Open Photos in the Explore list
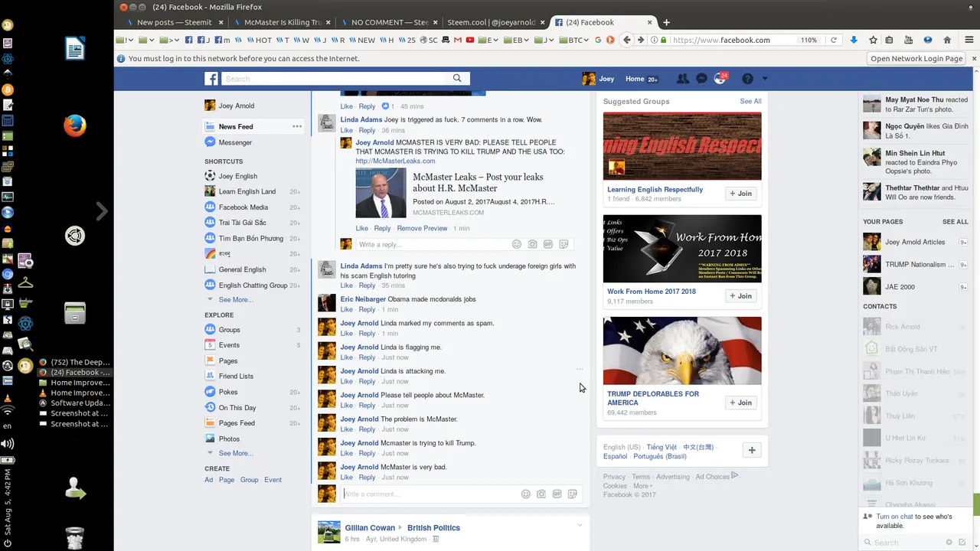The image size is (980, 551). 229,439
